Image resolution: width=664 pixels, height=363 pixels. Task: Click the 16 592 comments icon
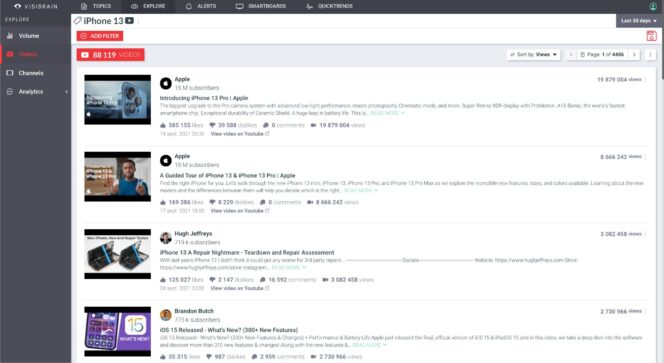[x=263, y=280]
